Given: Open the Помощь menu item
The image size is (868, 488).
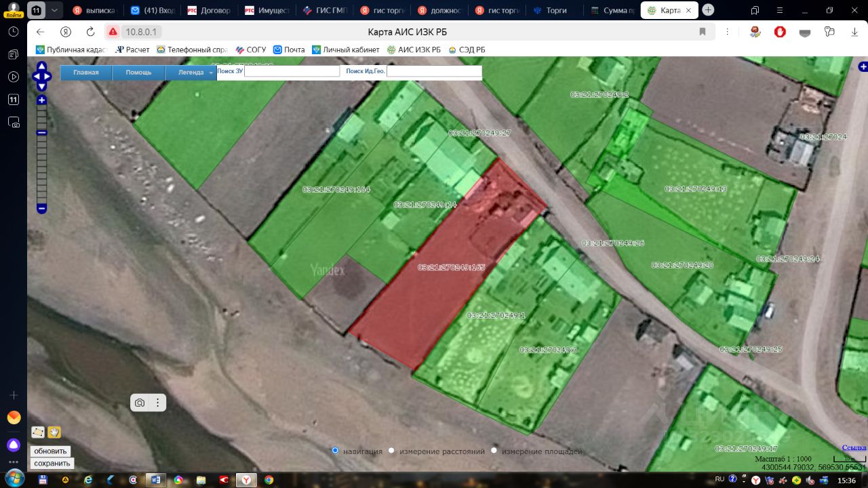Looking at the screenshot, I should [138, 73].
